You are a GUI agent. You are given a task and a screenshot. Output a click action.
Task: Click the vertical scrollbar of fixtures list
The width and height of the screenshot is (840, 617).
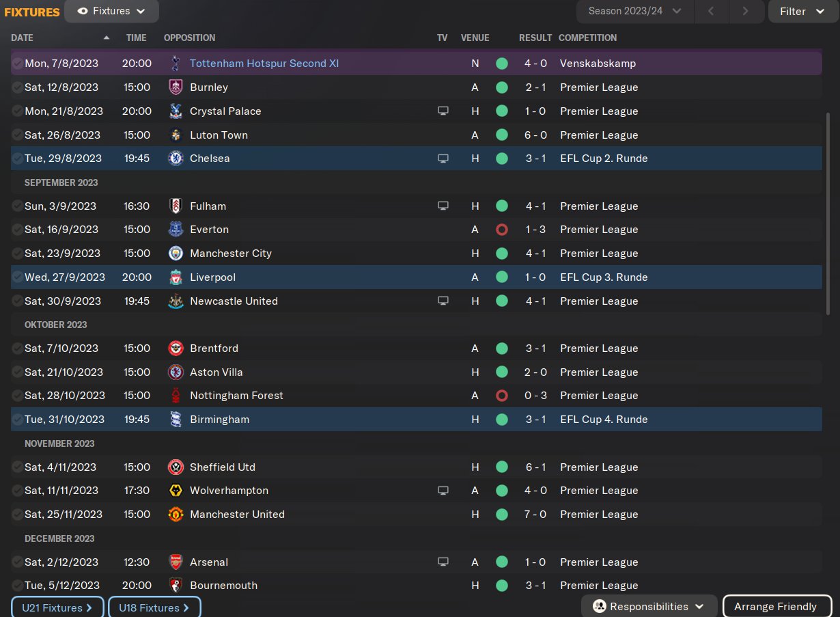828,212
